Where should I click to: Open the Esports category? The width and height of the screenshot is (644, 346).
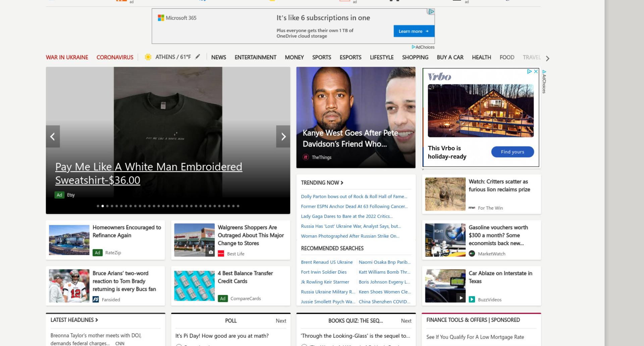coord(351,57)
